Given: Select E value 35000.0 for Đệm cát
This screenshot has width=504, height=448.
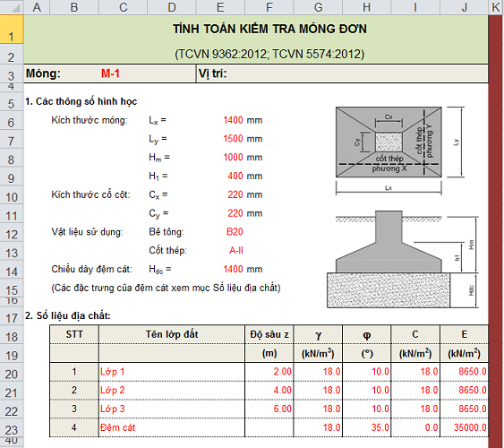Looking at the screenshot, I should point(465,427).
